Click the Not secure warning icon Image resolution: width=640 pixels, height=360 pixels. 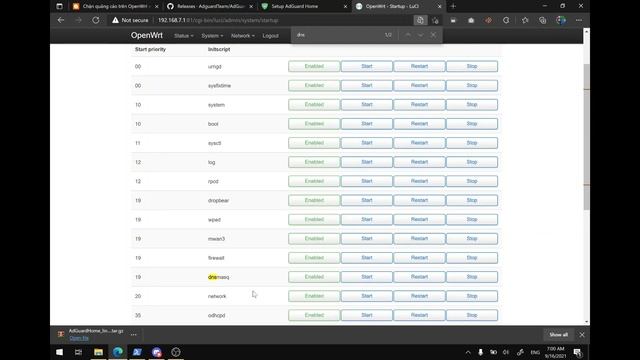tap(115, 20)
